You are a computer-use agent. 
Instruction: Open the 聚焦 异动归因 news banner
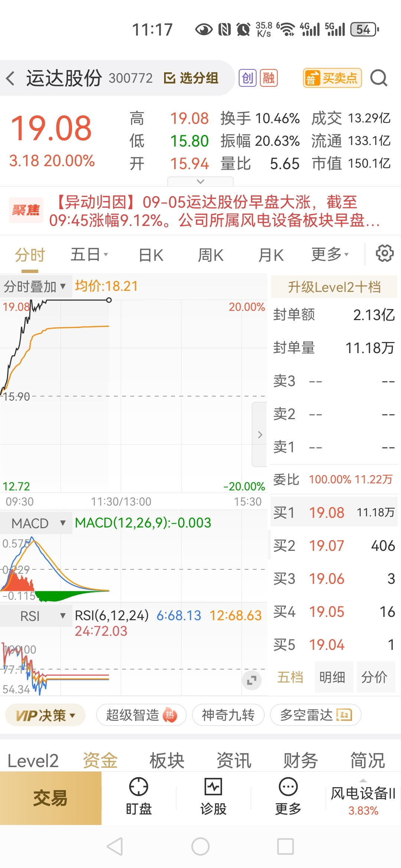[200, 211]
